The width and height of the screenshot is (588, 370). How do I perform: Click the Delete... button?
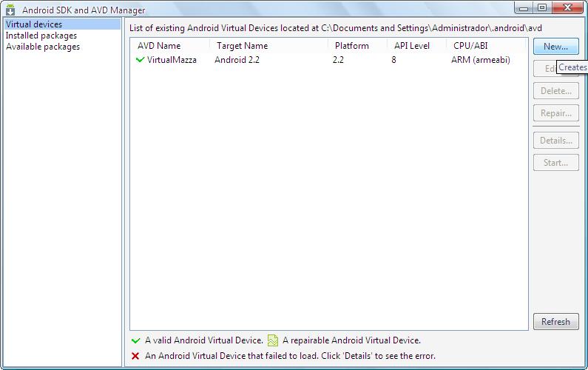(x=555, y=91)
